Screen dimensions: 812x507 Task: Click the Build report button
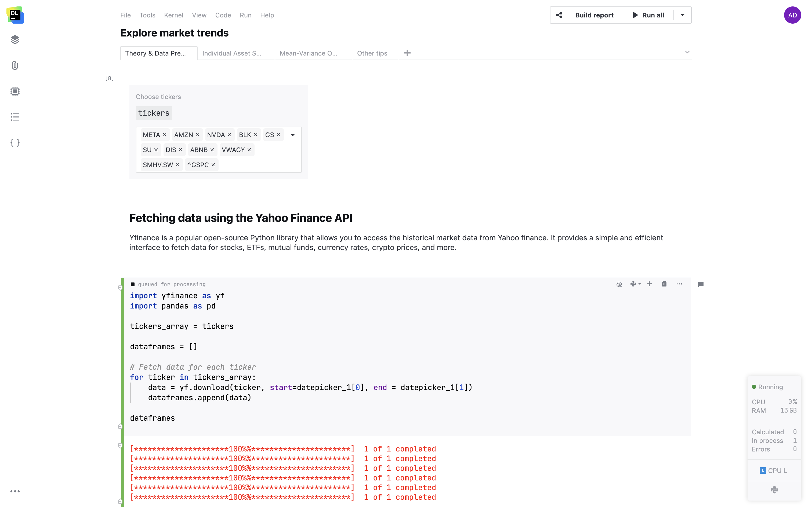pos(594,15)
